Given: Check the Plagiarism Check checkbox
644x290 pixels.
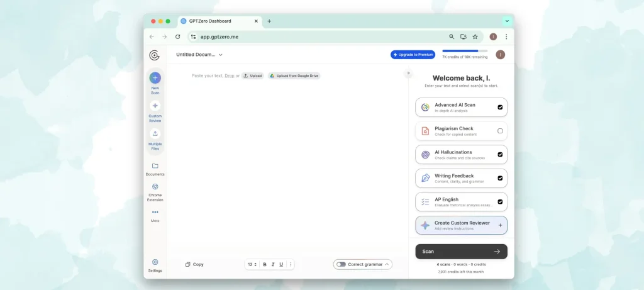Looking at the screenshot, I should [x=500, y=131].
